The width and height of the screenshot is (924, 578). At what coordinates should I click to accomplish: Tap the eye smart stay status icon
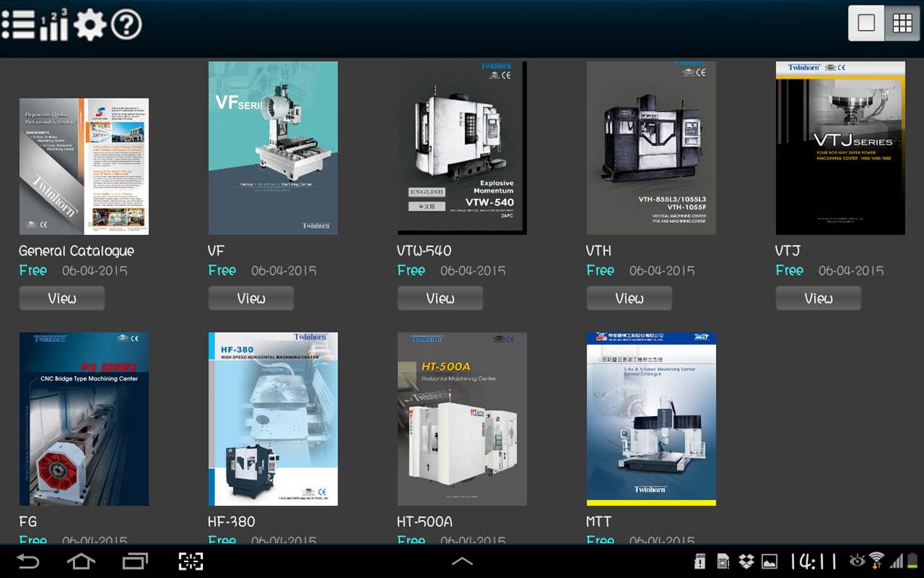(x=857, y=560)
